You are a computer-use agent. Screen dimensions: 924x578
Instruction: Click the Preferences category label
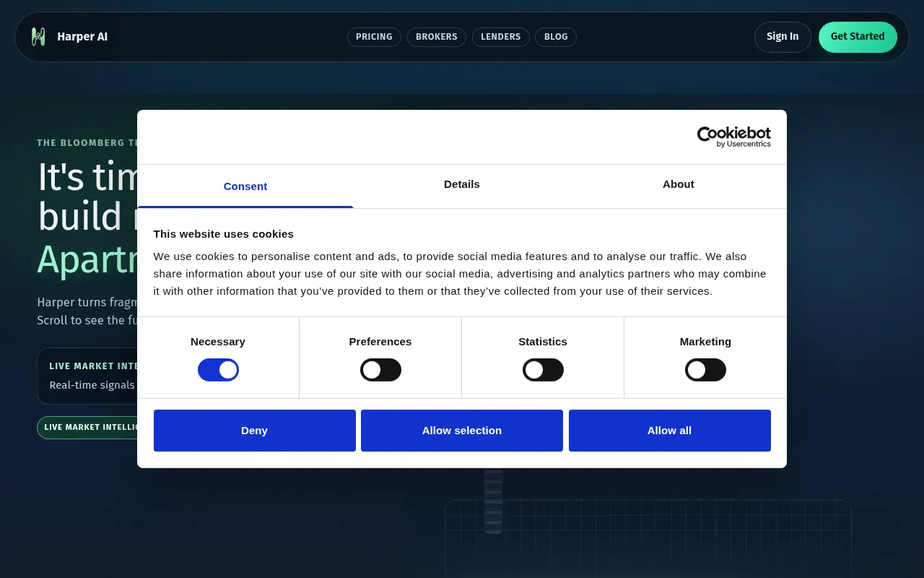click(380, 342)
